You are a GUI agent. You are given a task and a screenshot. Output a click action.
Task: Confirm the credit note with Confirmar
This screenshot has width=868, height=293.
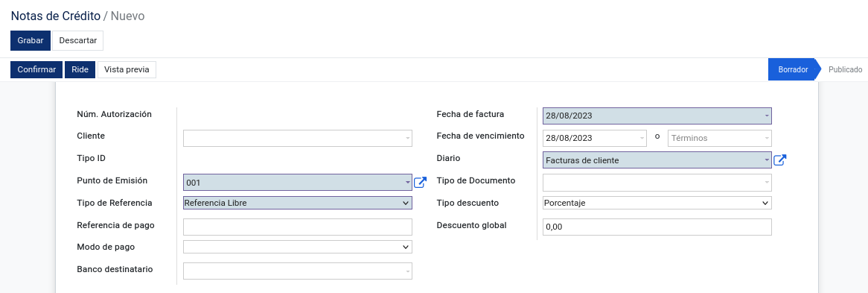(x=36, y=70)
